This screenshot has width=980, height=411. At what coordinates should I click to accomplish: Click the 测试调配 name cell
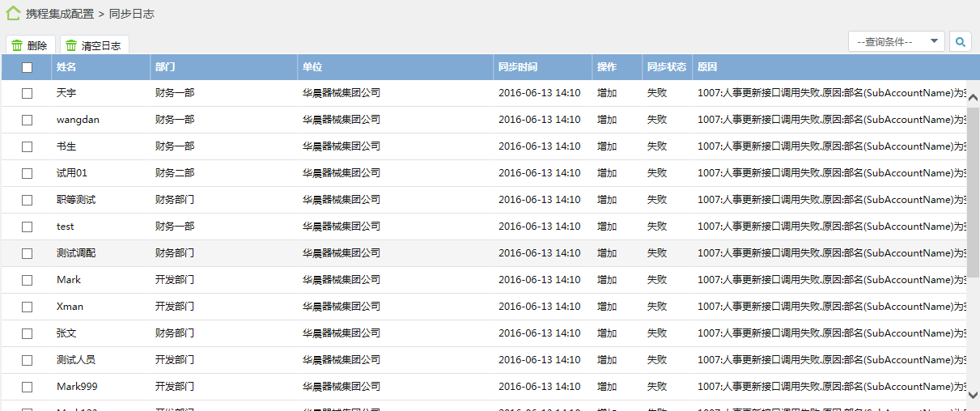[76, 253]
